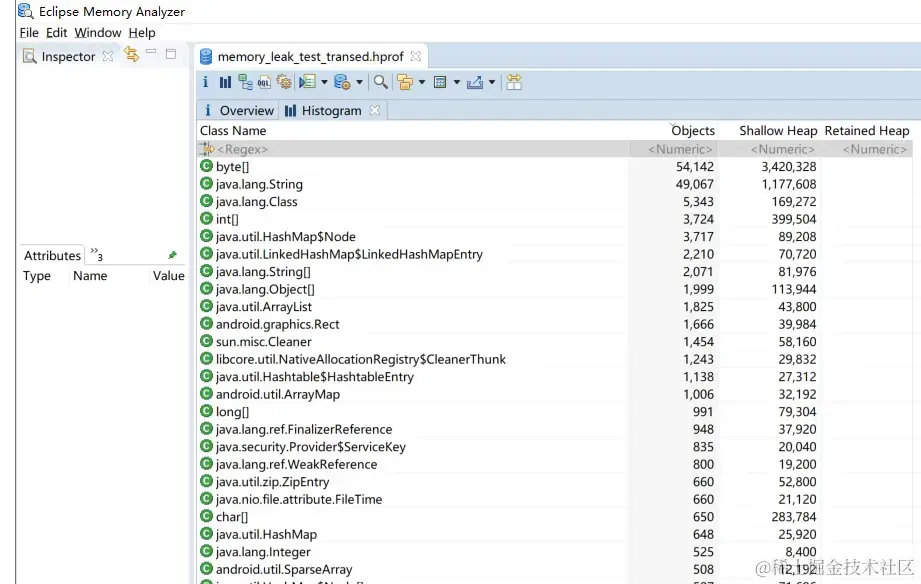Click the Regex class name filter field

(x=413, y=149)
